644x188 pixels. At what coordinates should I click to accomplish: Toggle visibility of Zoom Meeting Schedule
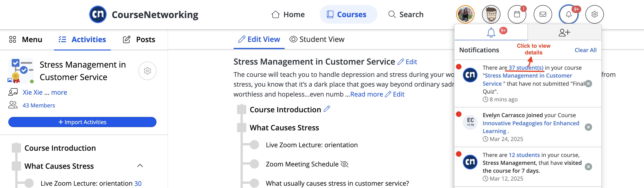click(344, 164)
